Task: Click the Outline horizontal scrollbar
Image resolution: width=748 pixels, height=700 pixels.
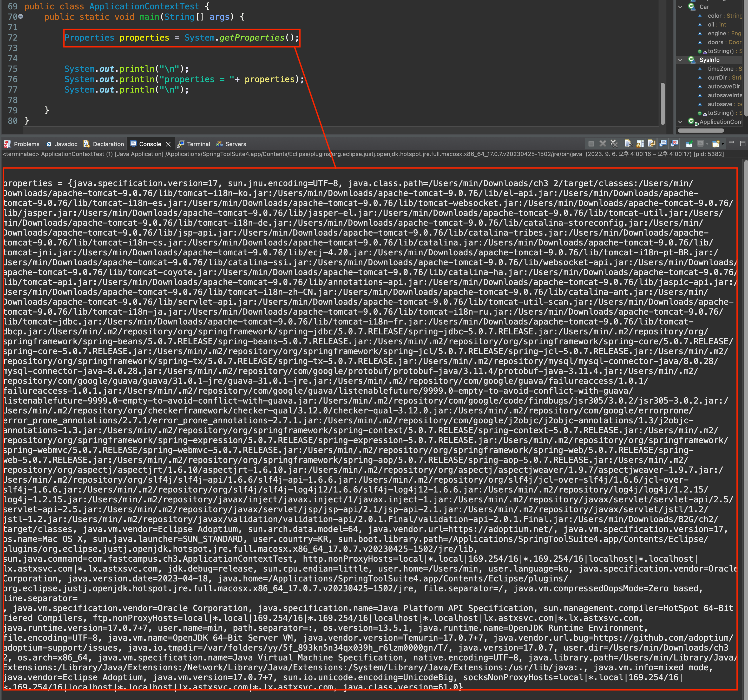Action: [x=701, y=131]
